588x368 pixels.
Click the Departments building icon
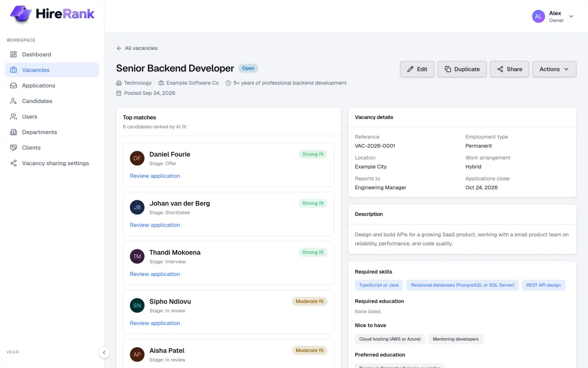coord(13,132)
